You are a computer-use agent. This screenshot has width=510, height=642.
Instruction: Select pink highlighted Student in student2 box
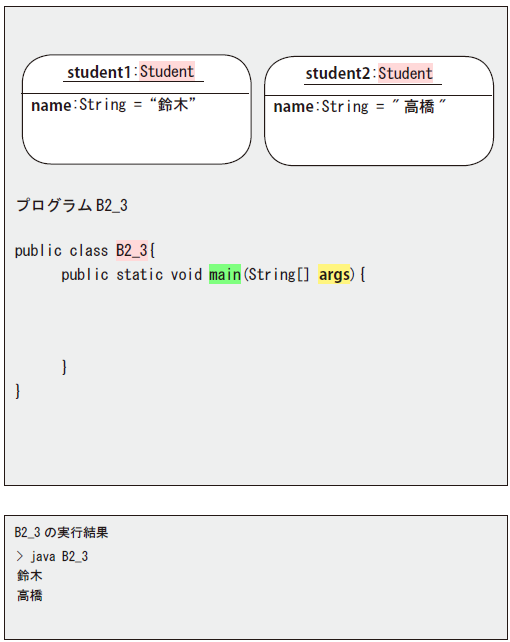click(x=405, y=73)
